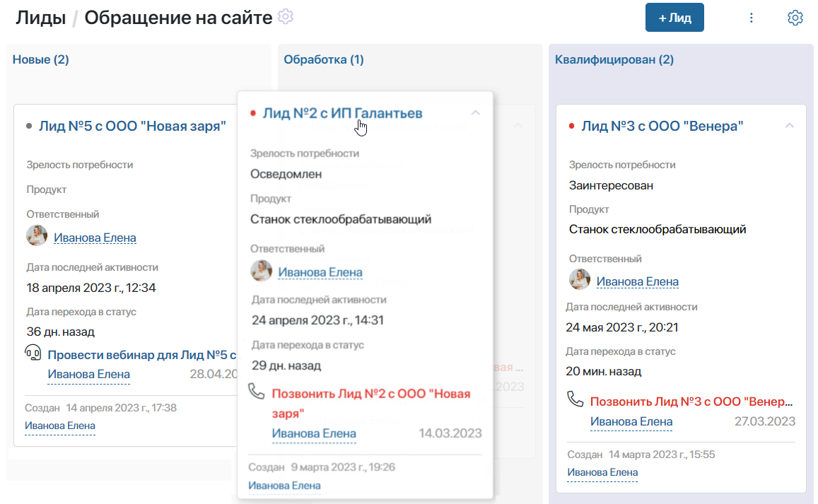This screenshot has width=818, height=504.
Task: Open the three-dot more options menu
Action: (752, 18)
